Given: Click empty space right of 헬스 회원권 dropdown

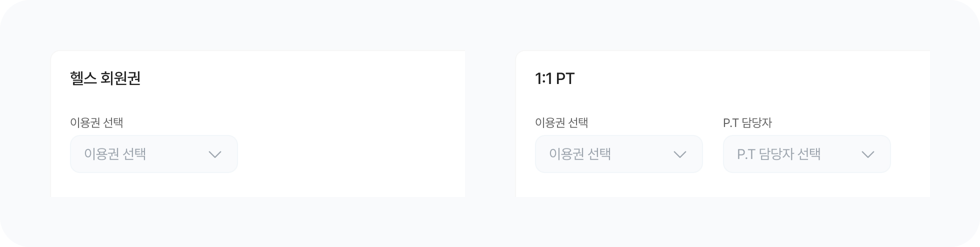Looking at the screenshot, I should 350,154.
